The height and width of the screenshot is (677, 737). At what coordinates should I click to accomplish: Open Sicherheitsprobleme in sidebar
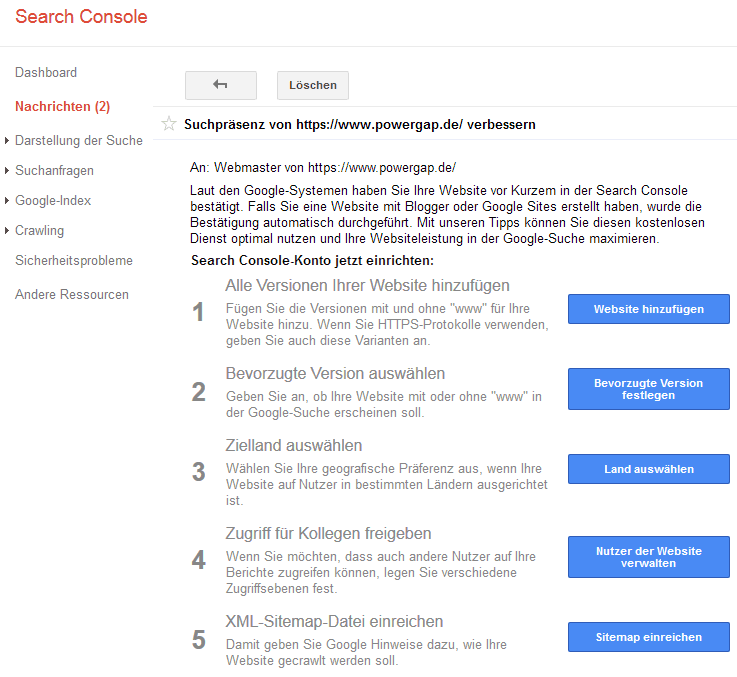coord(74,260)
